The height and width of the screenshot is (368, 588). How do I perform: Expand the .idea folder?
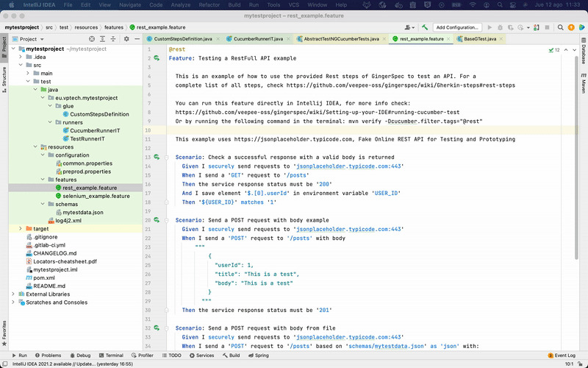click(x=21, y=57)
